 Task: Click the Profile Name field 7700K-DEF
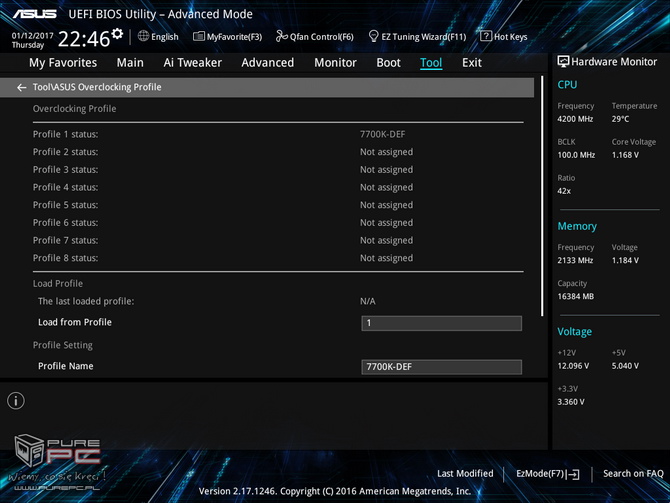pos(441,367)
